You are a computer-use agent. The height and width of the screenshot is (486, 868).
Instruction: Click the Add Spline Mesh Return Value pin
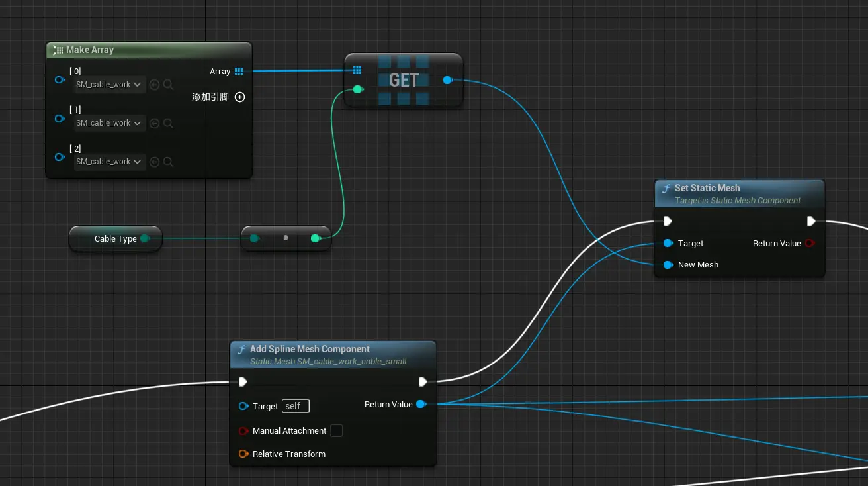(x=421, y=405)
